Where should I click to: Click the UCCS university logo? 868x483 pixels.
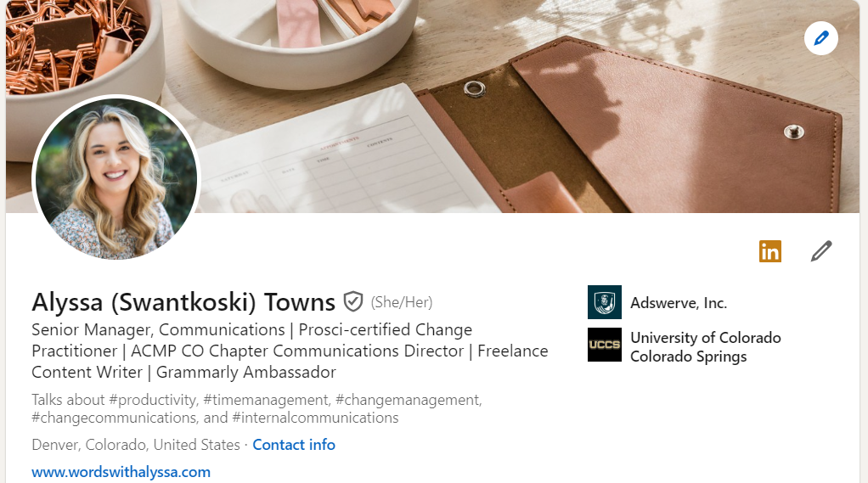604,345
